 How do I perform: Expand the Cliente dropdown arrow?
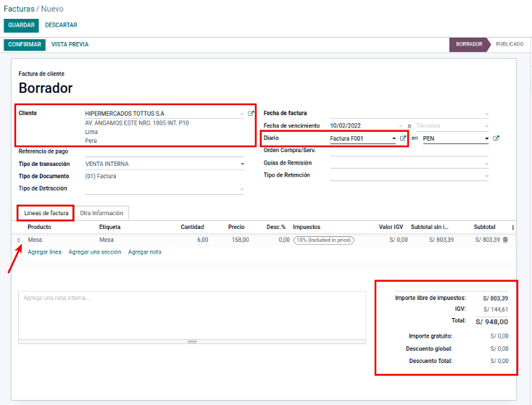[241, 114]
